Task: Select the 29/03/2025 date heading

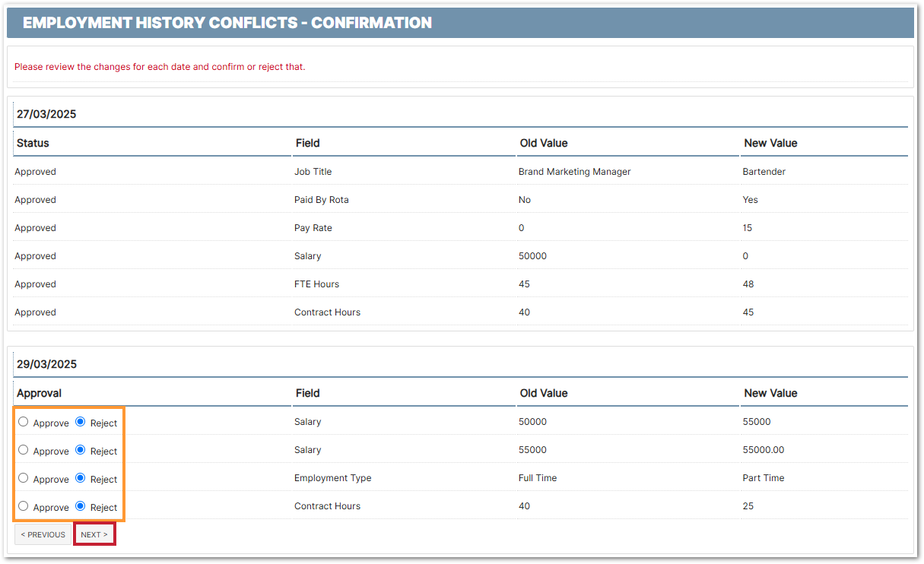Action: click(x=46, y=364)
